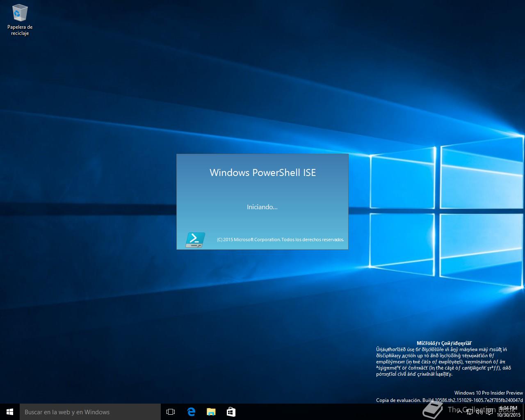The height and width of the screenshot is (420, 525).
Task: Click the Show desktop sliver at taskbar end
Action: pyautogui.click(x=524, y=412)
